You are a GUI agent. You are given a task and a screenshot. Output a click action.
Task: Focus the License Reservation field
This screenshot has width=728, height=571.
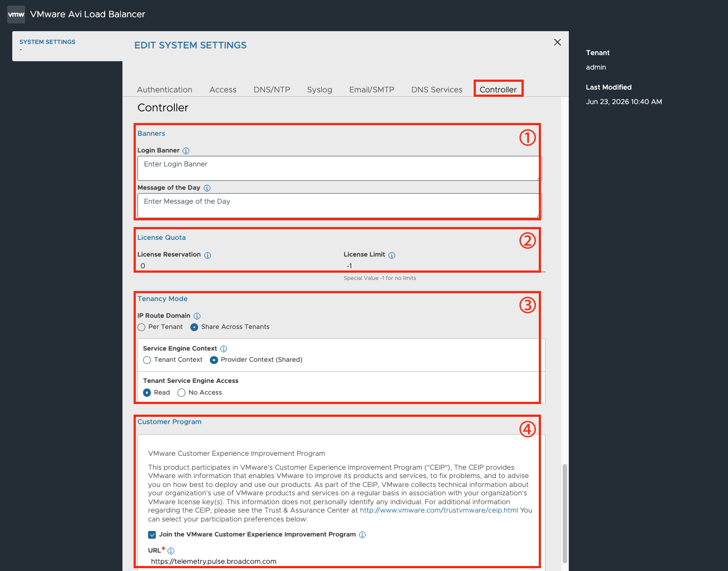coord(238,266)
